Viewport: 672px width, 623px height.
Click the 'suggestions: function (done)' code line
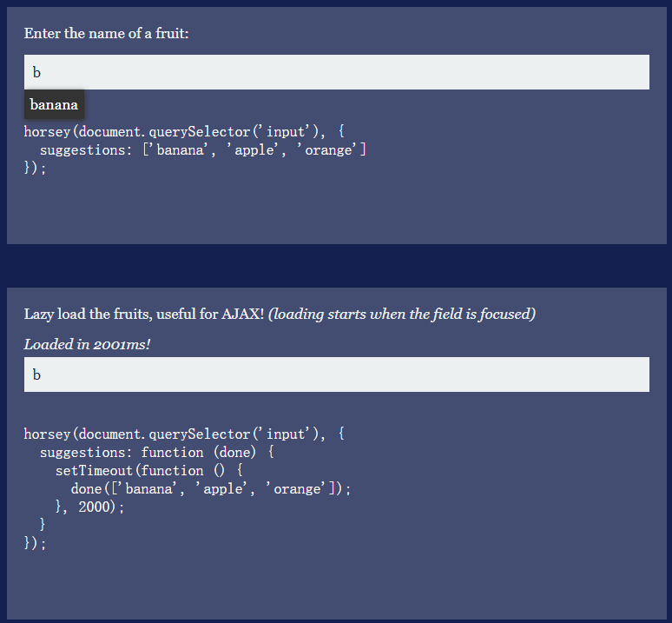[157, 453]
